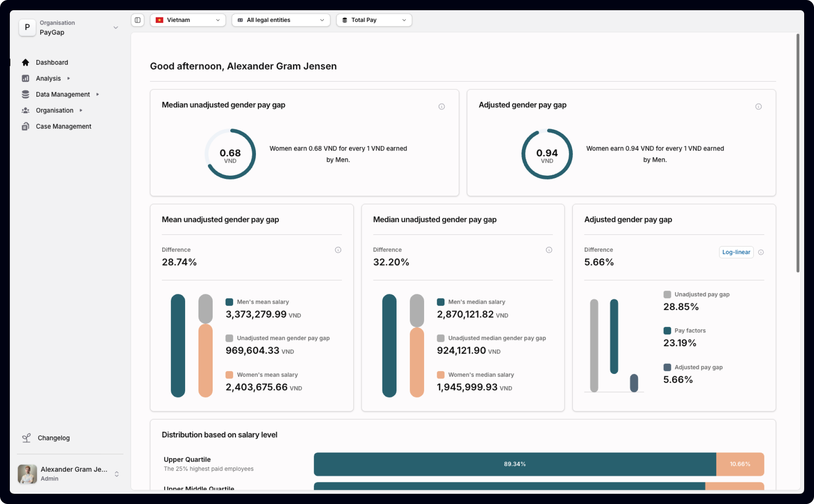
Task: Click the Upper Quartile 89.34% bar segment
Action: 514,464
